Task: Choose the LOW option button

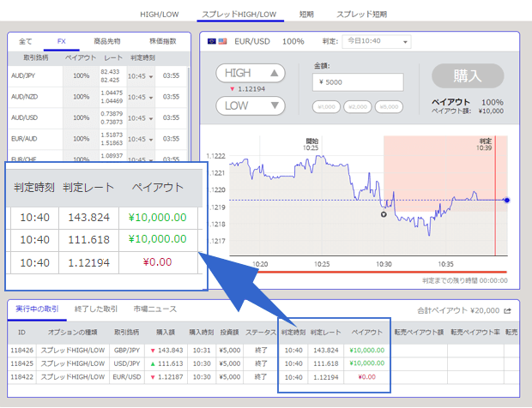Action: (x=251, y=105)
